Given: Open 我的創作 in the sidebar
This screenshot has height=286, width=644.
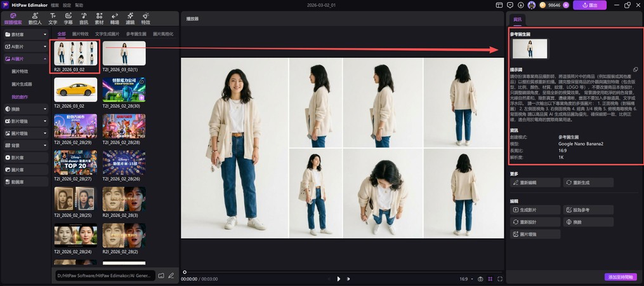Looking at the screenshot, I should click(20, 97).
